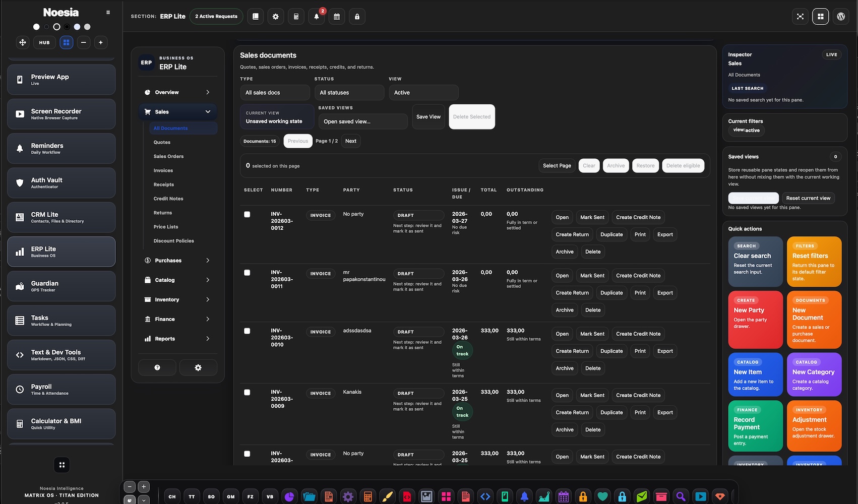The height and width of the screenshot is (504, 858).
Task: Open the apps grid button above Noesia Intelligence
Action: [62, 465]
